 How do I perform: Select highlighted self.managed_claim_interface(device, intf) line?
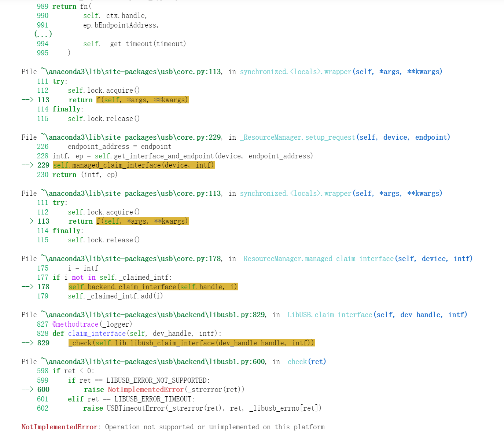(134, 165)
